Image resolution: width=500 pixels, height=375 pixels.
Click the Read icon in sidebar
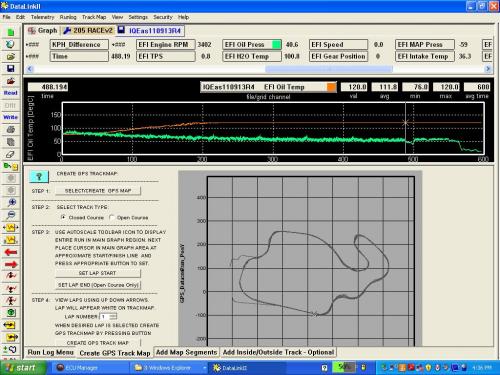coord(11,93)
